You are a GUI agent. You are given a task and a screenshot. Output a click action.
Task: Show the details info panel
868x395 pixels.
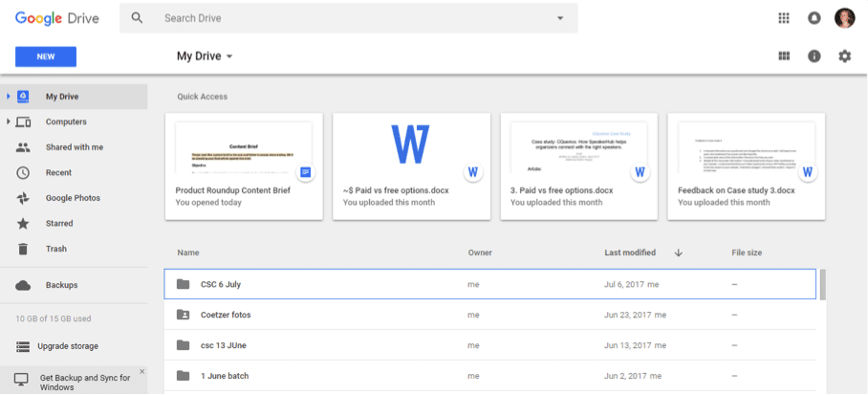coord(814,56)
